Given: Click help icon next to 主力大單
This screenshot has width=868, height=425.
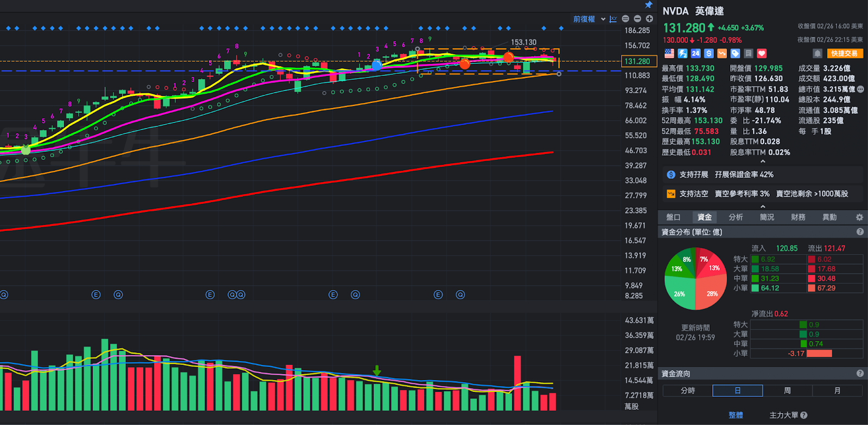Looking at the screenshot, I should pyautogui.click(x=804, y=415).
